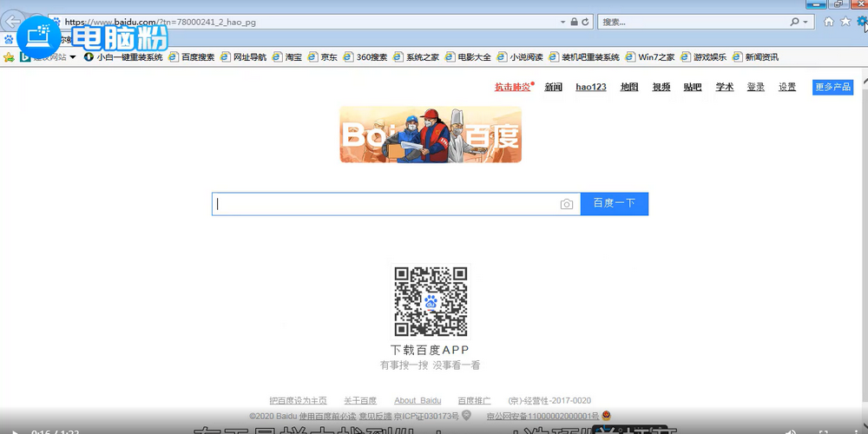
Task: Click the 下载百度APP text
Action: pyautogui.click(x=430, y=350)
